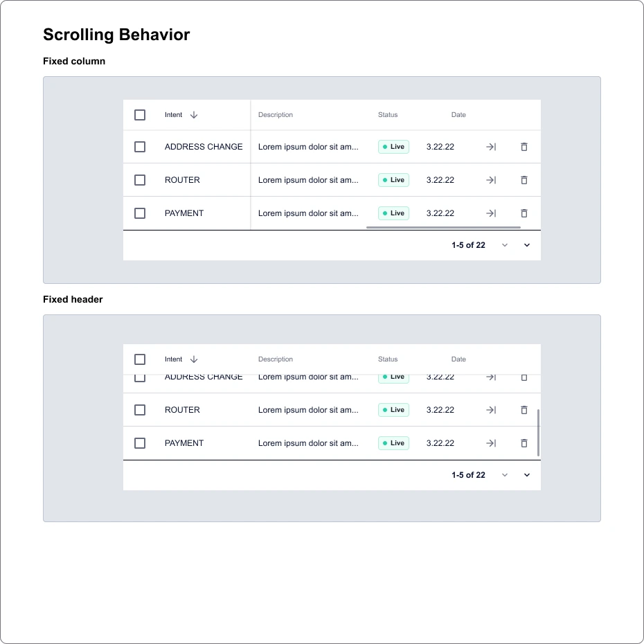The width and height of the screenshot is (644, 644).
Task: Click Live status badge in PAYMENT row, Fixed column table
Action: [x=393, y=213]
